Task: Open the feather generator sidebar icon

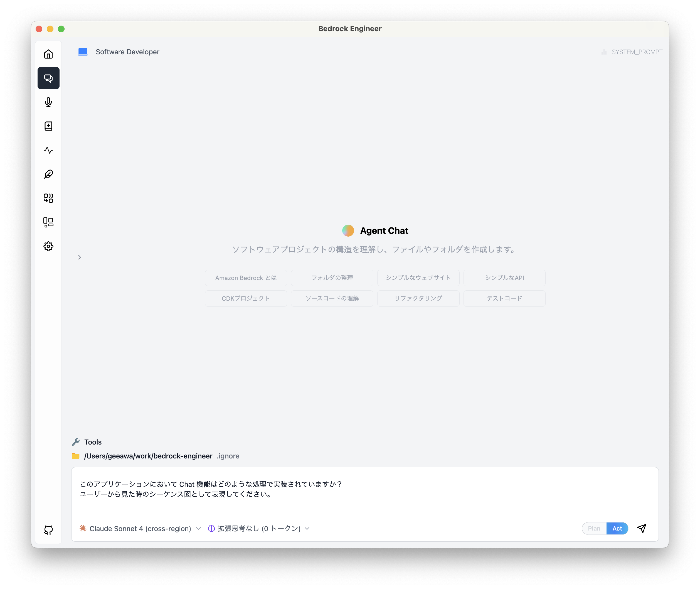Action: pos(48,174)
